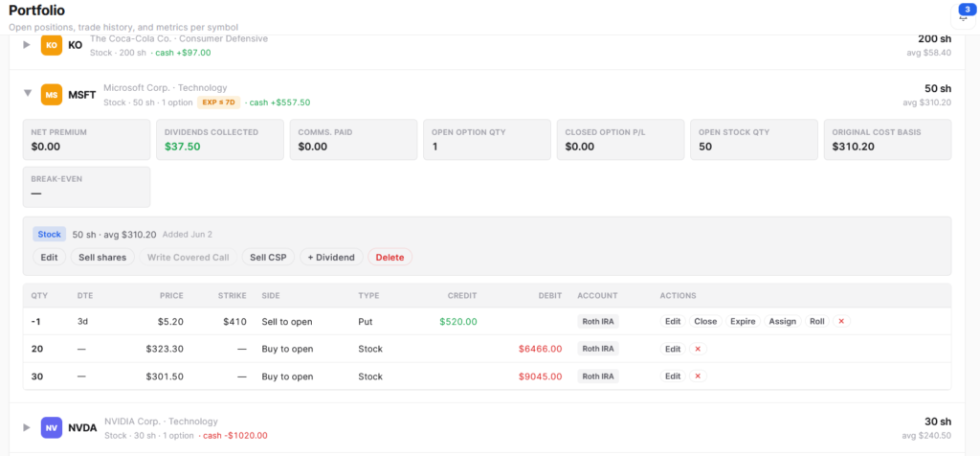The height and width of the screenshot is (456, 980).
Task: Click the Comms. Paid metric card
Action: [354, 140]
